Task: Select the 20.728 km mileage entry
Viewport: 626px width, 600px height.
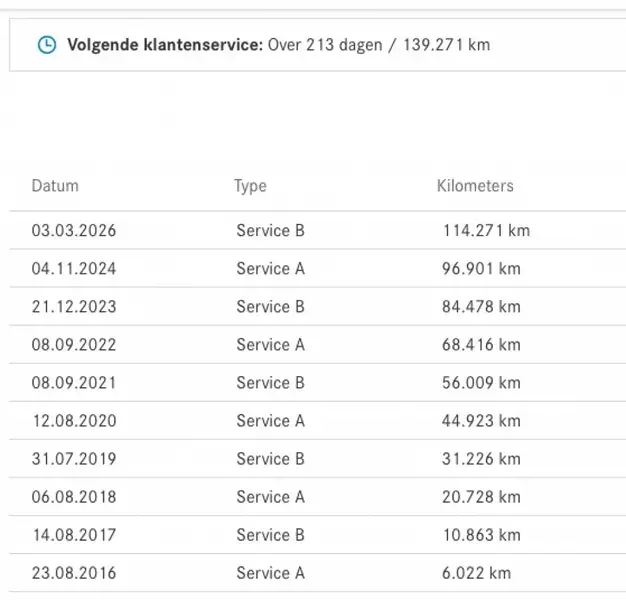Action: point(481,497)
